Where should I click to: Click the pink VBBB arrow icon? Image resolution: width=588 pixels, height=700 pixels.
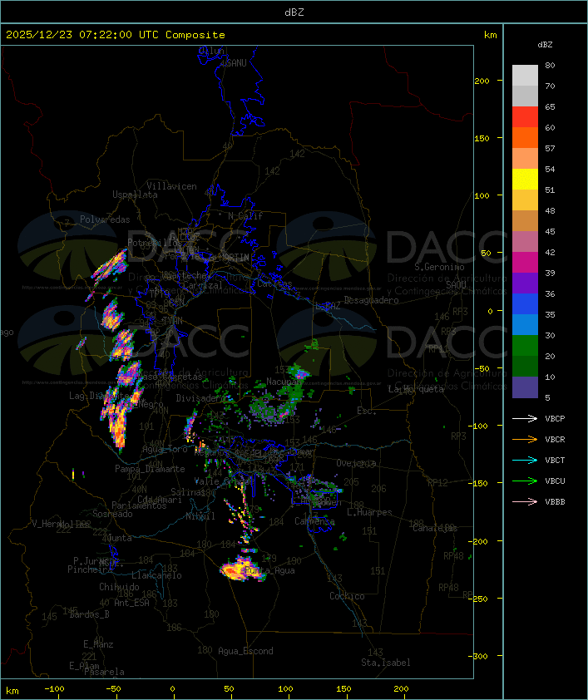click(x=525, y=501)
